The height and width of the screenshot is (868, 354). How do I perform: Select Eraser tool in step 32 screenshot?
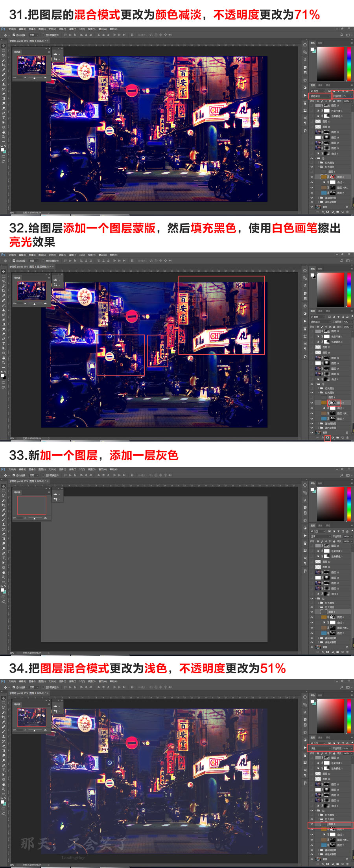4,320
